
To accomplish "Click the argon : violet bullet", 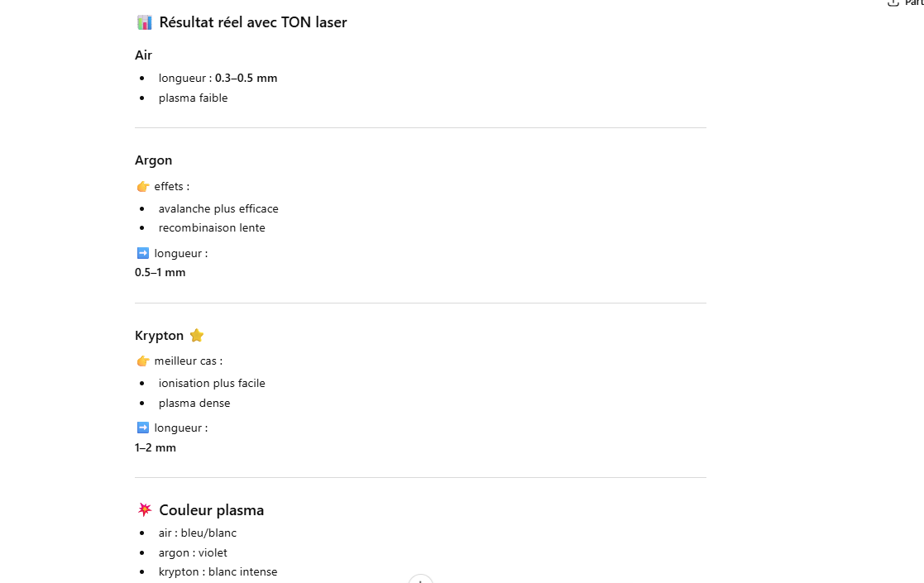I will pyautogui.click(x=193, y=552).
